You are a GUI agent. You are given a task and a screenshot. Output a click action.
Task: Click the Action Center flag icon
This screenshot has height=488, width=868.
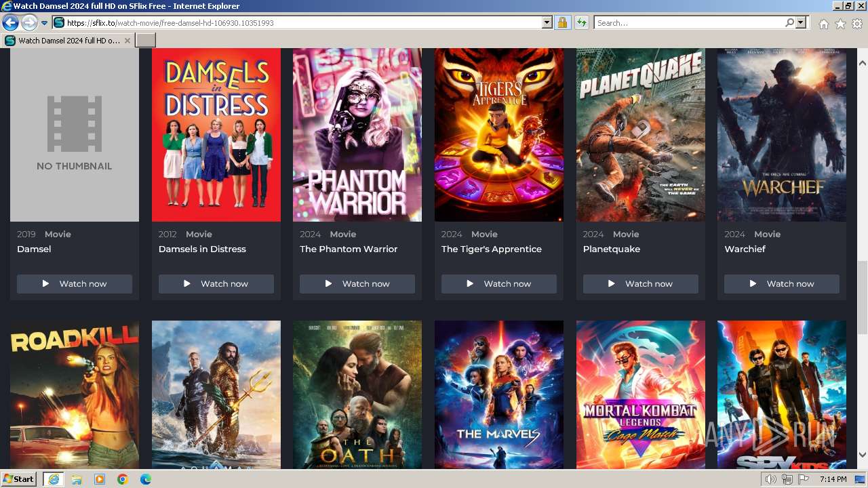point(803,479)
